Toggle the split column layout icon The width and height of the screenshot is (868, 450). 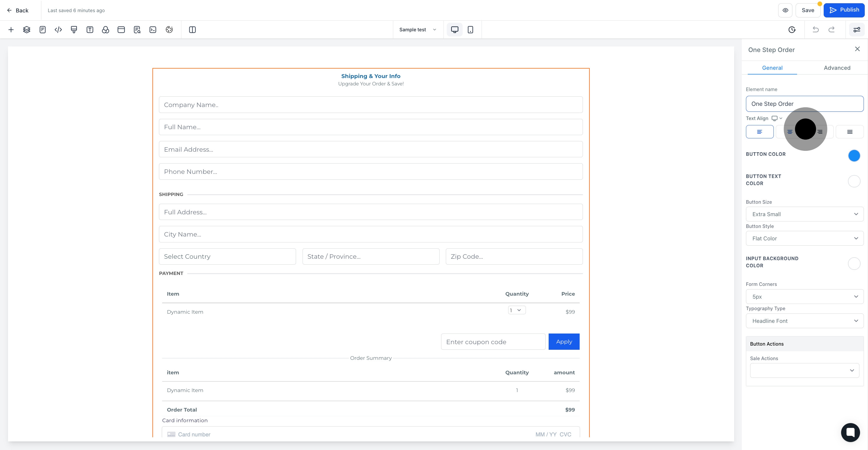coord(192,30)
